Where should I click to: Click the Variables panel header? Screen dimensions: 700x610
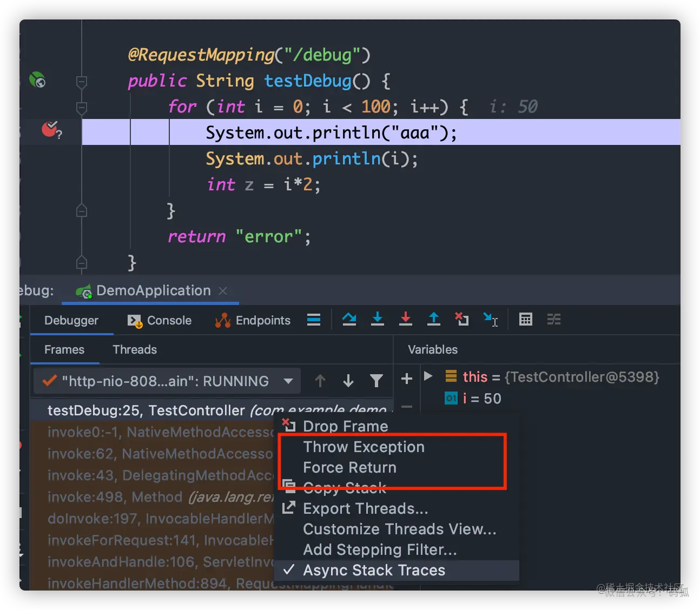tap(433, 350)
